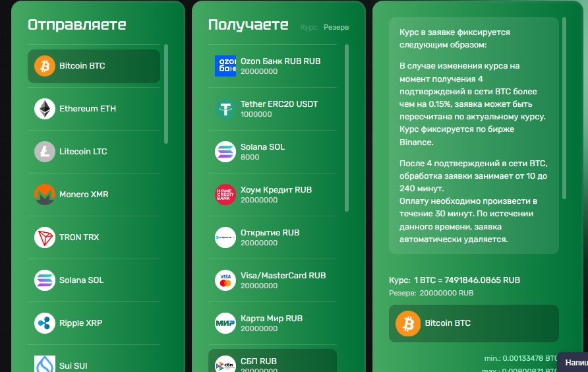588x372 pixels.
Task: Select Solana SOL 8000 reserve to receive
Action: click(273, 152)
